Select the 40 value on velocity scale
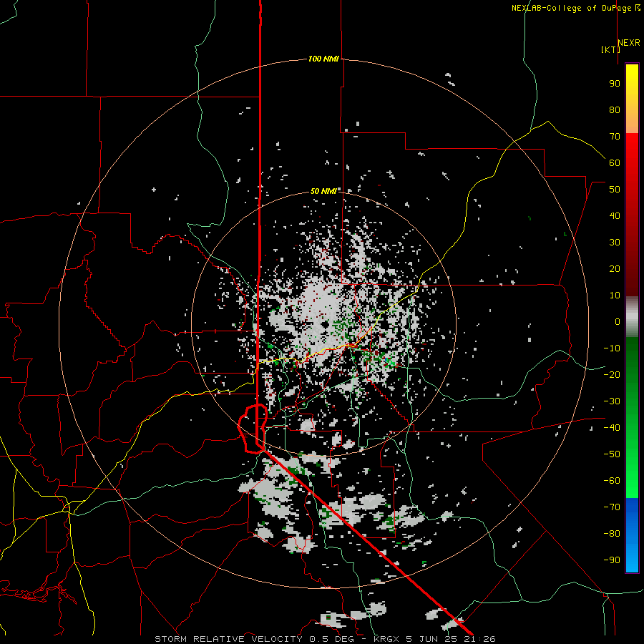The height and width of the screenshot is (644, 644). pyautogui.click(x=615, y=215)
